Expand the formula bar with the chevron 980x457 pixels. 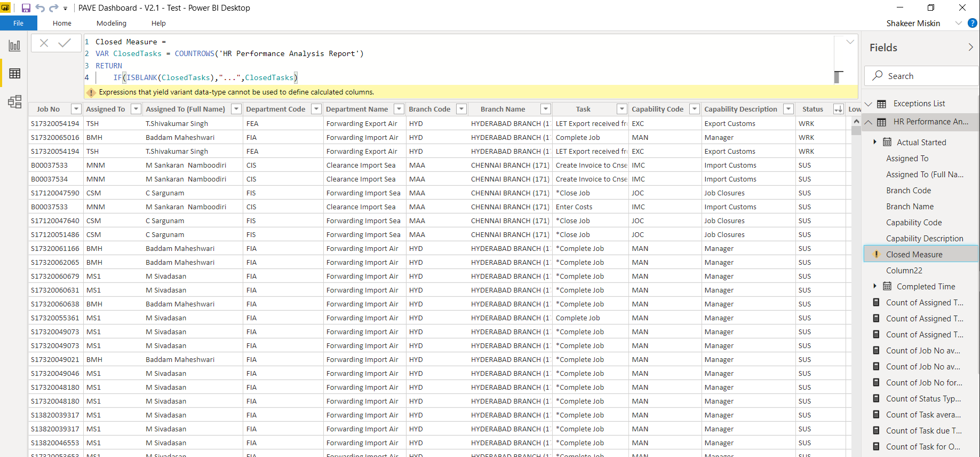[850, 42]
